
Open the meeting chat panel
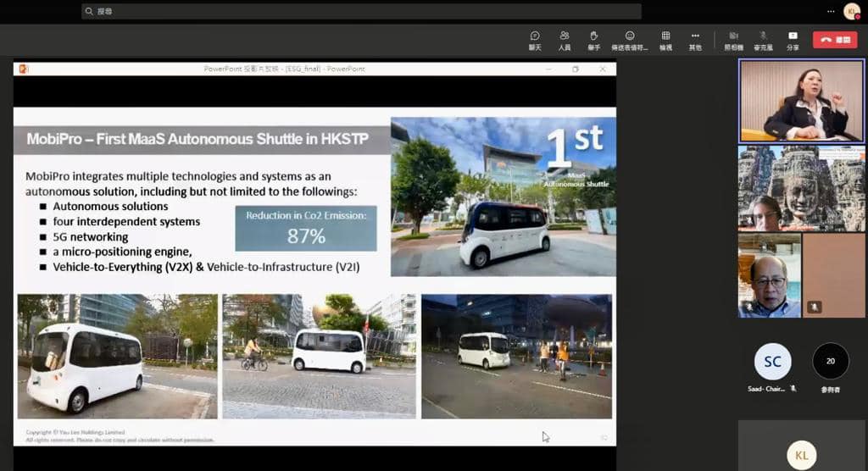[x=535, y=41]
